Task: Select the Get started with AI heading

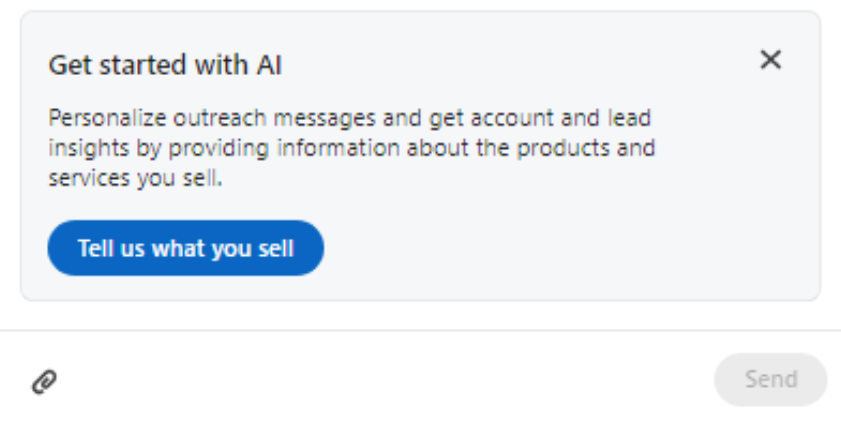Action: tap(165, 65)
